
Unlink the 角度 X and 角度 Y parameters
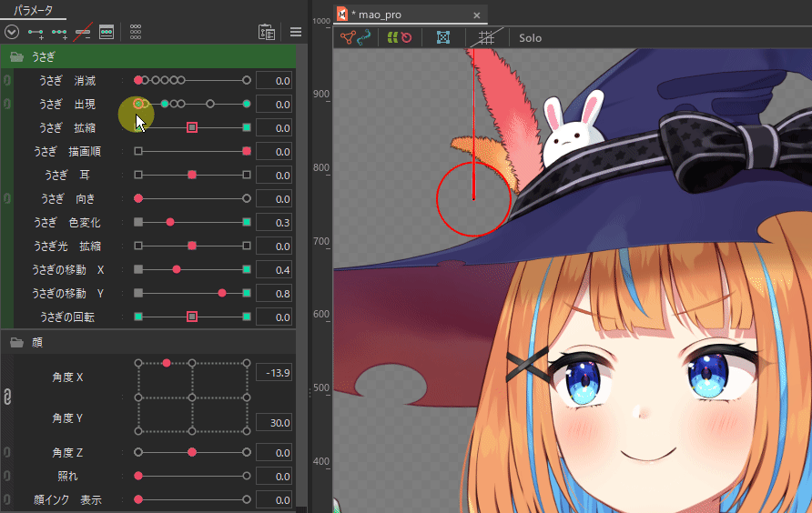(x=7, y=397)
